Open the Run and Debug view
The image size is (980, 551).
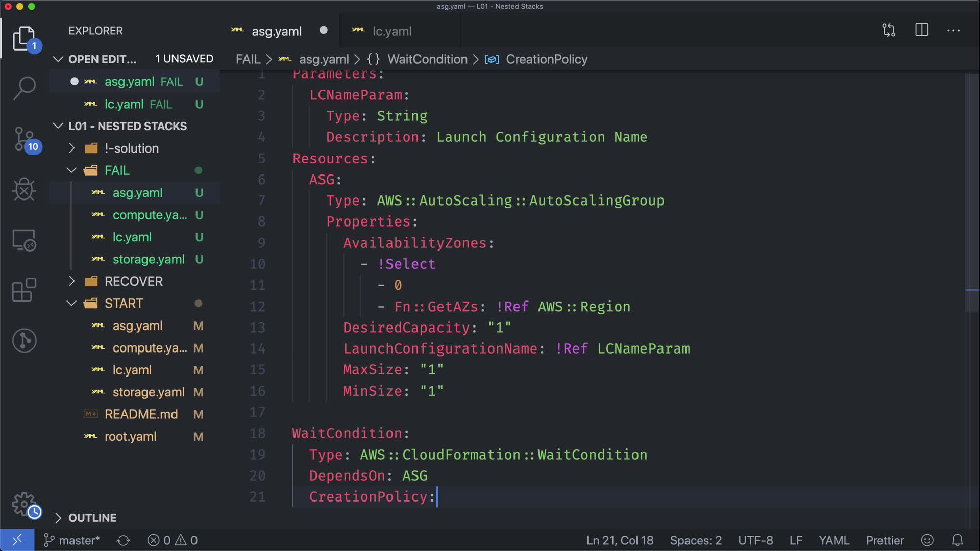point(24,189)
